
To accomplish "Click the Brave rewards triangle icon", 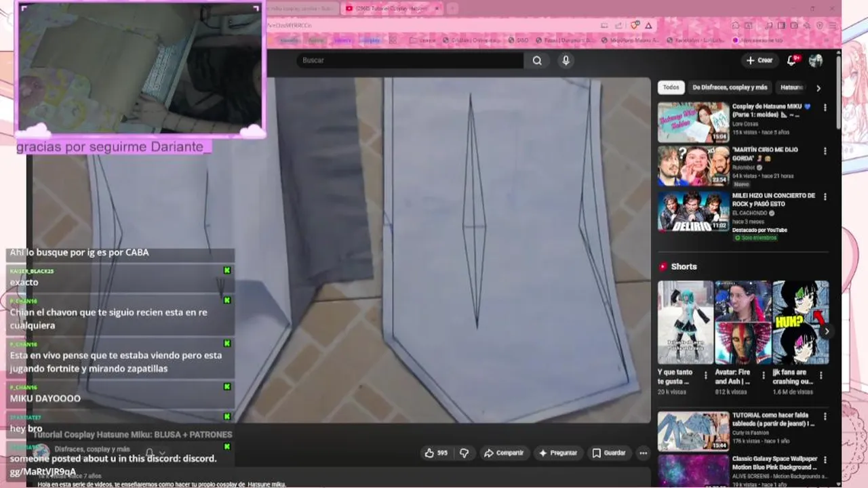I will pos(648,25).
